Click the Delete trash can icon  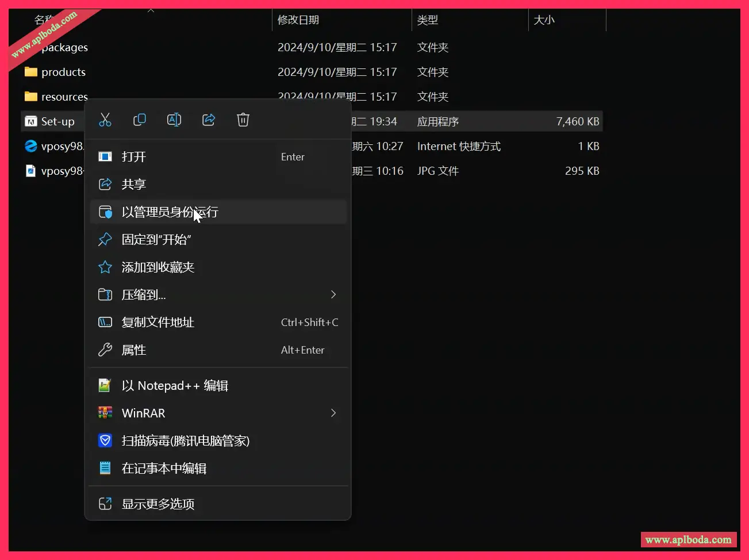(x=243, y=120)
